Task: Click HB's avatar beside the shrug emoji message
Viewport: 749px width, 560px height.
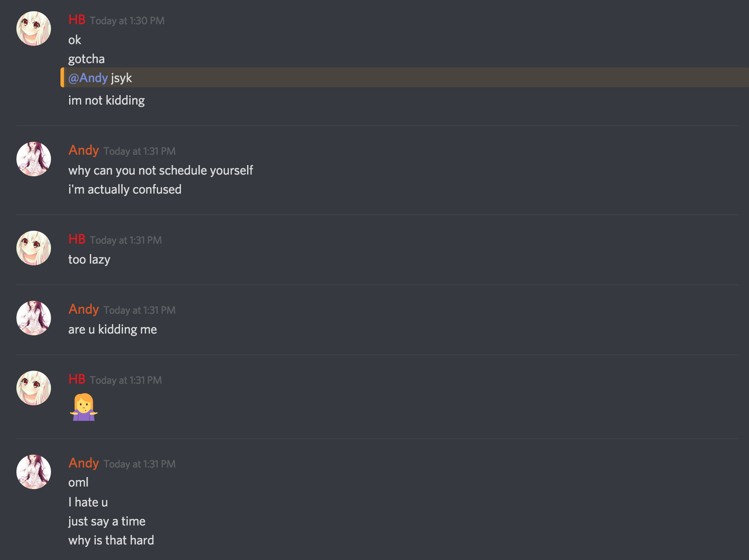Action: pos(34,388)
